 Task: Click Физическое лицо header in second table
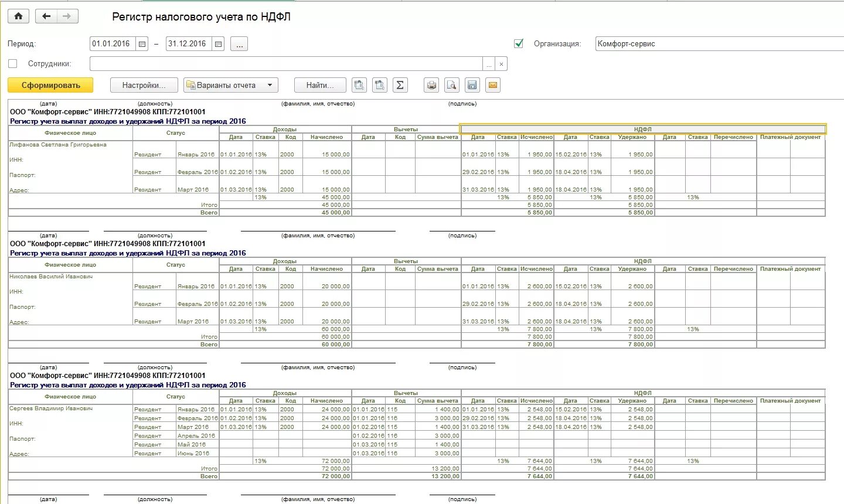[x=70, y=264]
